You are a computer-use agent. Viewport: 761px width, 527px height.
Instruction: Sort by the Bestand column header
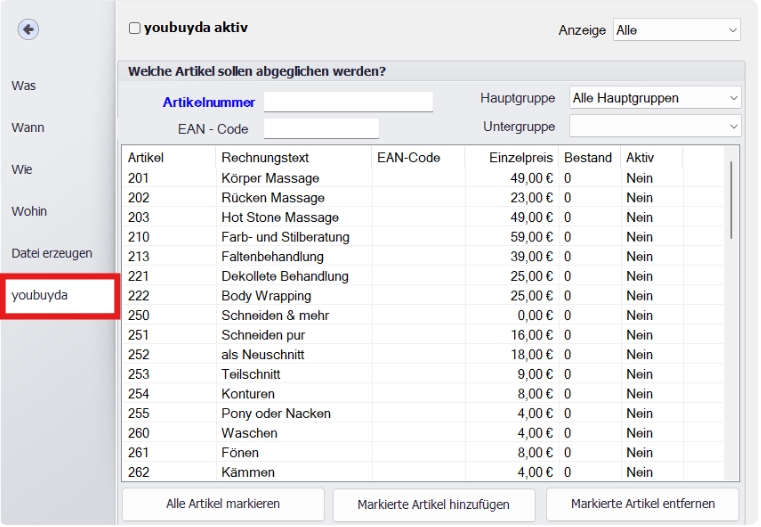pos(588,158)
